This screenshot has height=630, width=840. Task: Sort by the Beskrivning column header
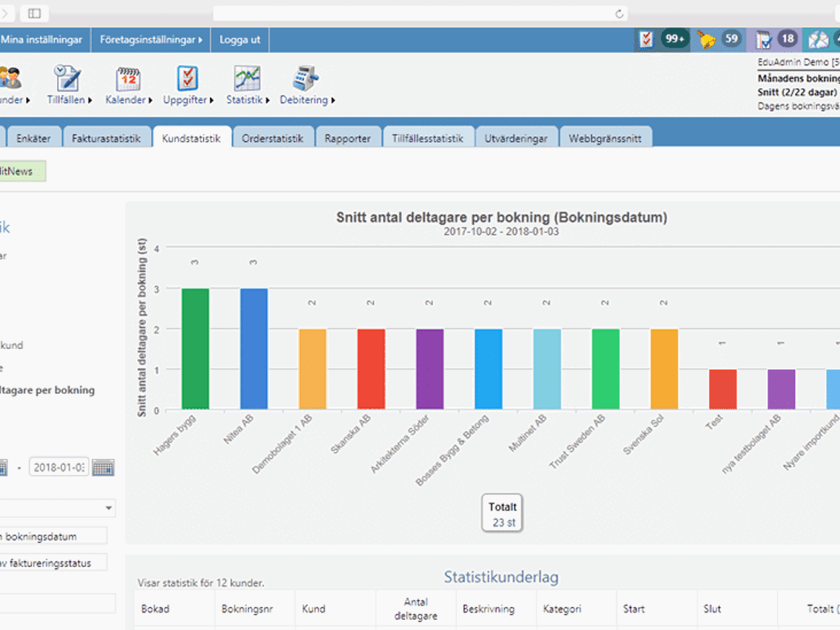point(489,609)
